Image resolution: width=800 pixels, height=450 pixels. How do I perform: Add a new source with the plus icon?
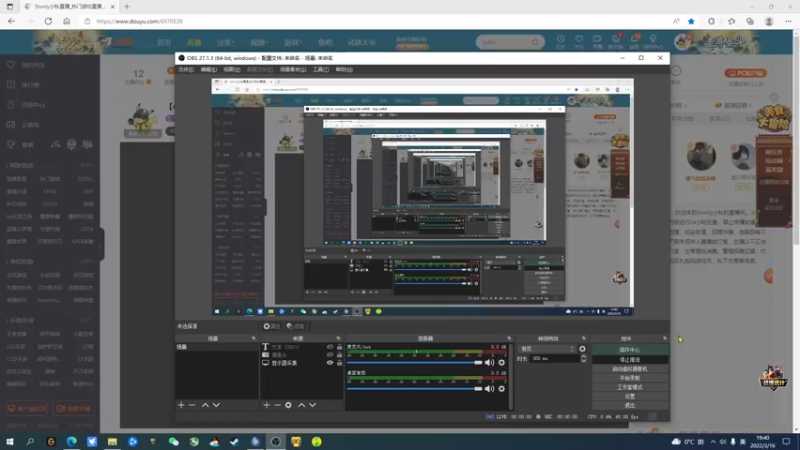pyautogui.click(x=266, y=405)
